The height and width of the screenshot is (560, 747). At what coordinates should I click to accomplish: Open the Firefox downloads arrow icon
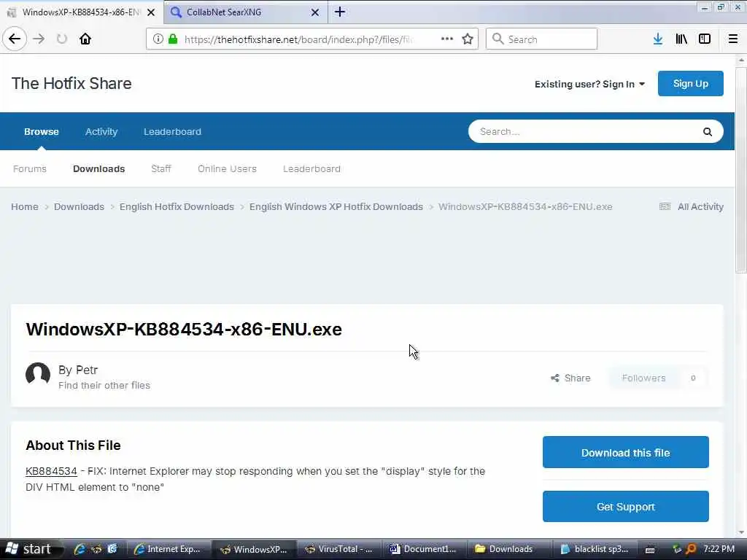coord(658,39)
